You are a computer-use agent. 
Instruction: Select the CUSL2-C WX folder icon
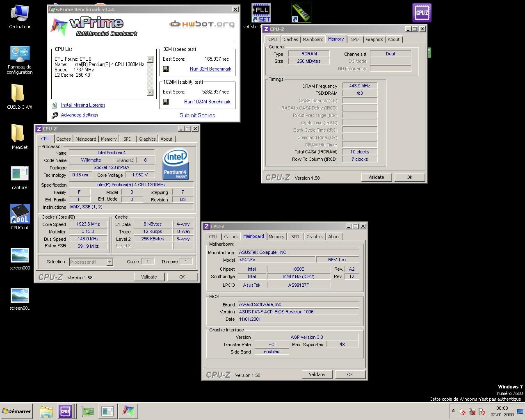pyautogui.click(x=20, y=96)
